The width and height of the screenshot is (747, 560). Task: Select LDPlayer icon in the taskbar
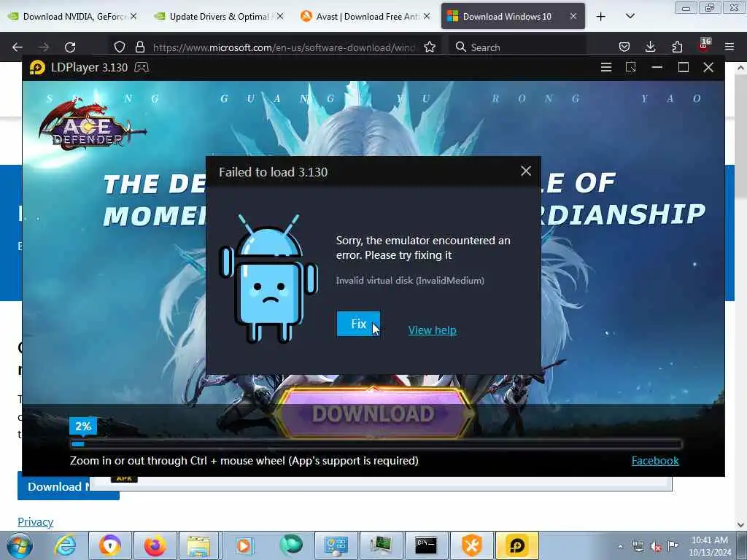click(517, 545)
